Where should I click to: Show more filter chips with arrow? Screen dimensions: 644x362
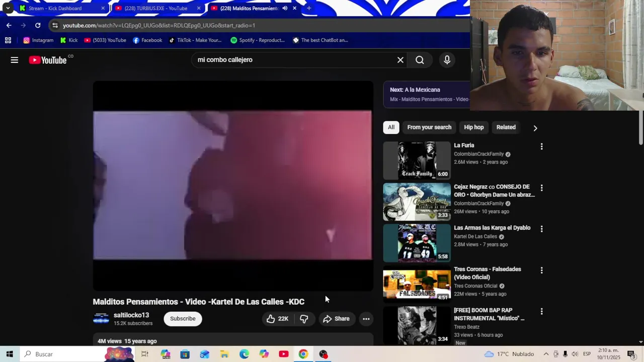click(x=535, y=128)
